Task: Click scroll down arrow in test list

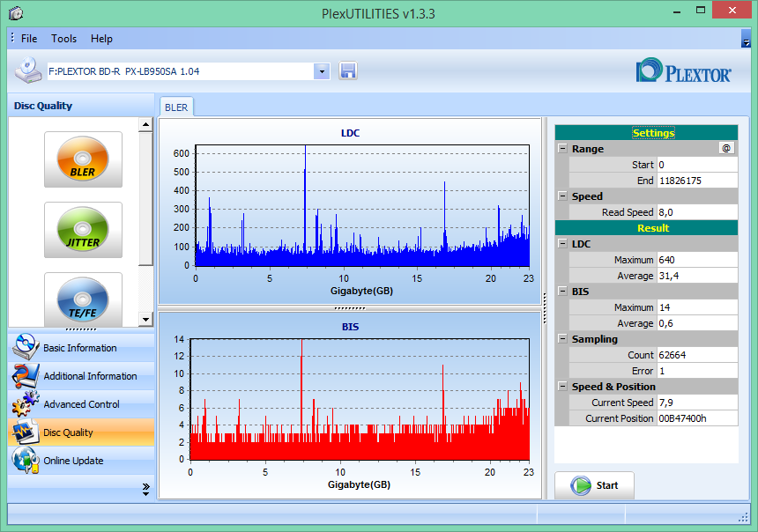Action: pyautogui.click(x=145, y=319)
